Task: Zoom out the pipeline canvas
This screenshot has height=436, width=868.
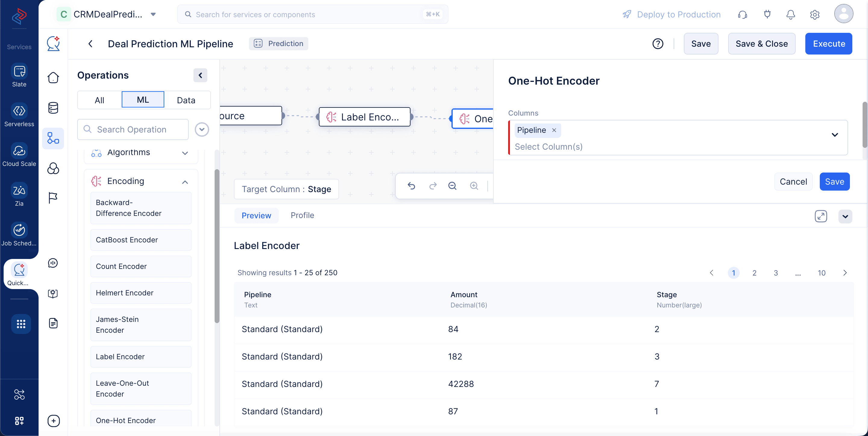Action: click(x=452, y=186)
